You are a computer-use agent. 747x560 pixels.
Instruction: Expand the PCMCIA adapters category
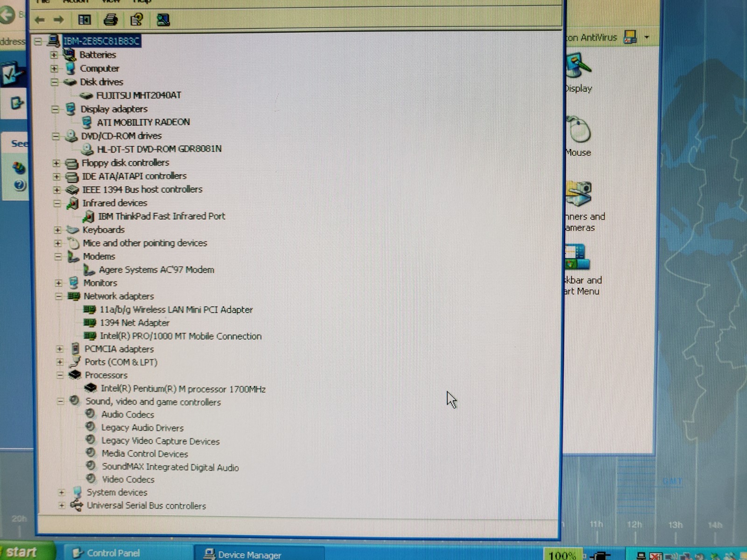pyautogui.click(x=59, y=349)
